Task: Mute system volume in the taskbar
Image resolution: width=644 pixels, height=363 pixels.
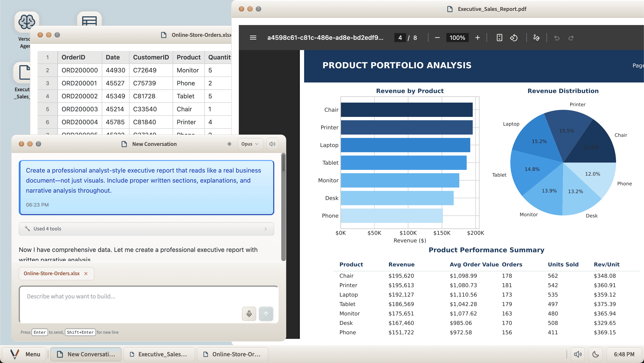Action: pos(578,354)
